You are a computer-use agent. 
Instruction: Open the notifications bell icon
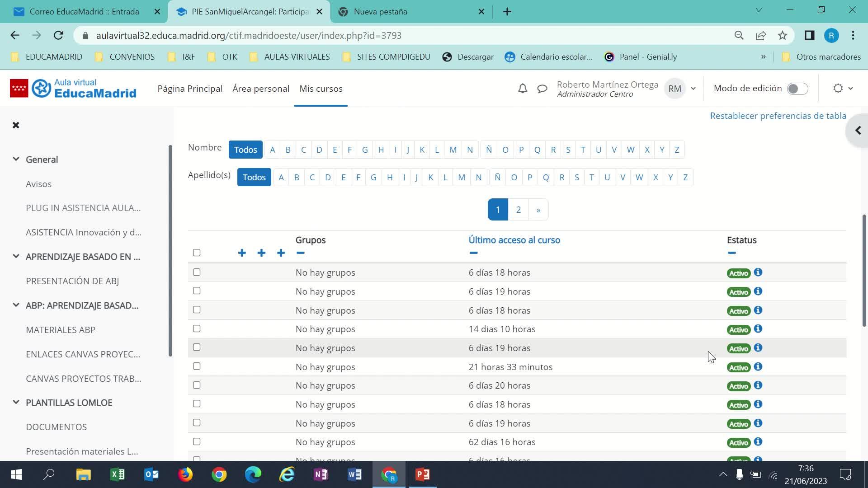click(x=523, y=89)
